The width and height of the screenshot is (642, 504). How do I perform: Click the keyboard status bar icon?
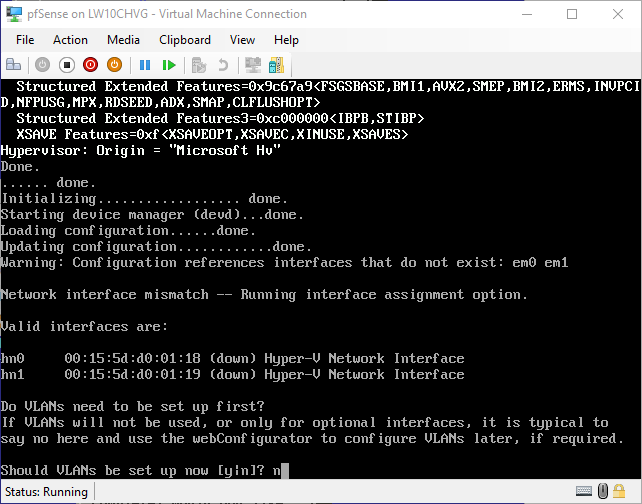(x=584, y=490)
